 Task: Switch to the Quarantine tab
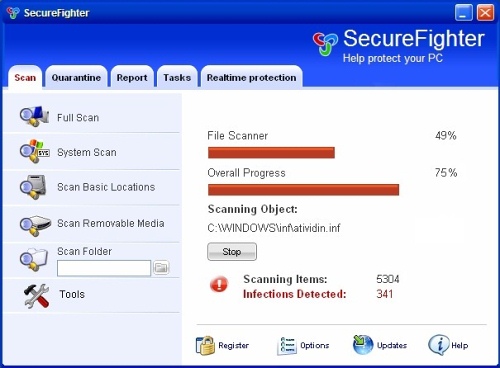pos(76,78)
